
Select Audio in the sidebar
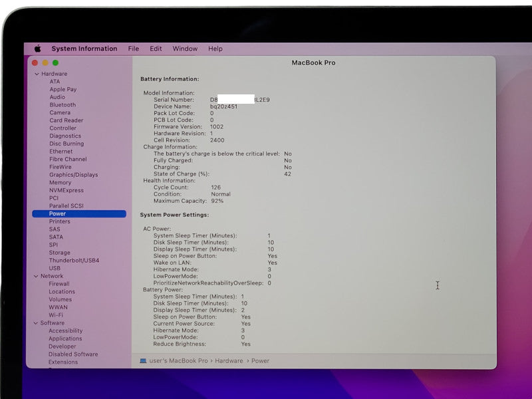point(57,97)
